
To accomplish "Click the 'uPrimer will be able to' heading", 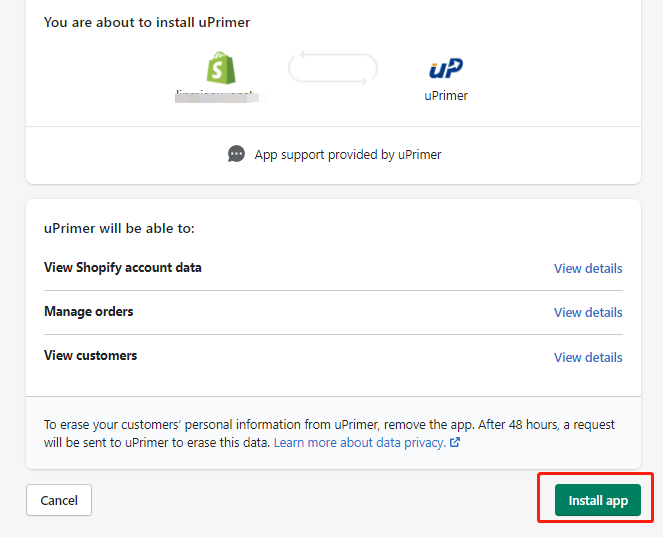I will pyautogui.click(x=119, y=228).
